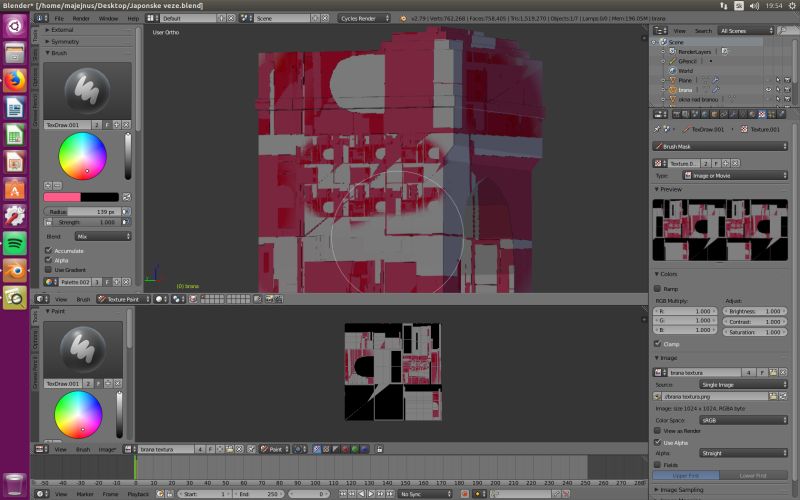This screenshot has width=800, height=500.
Task: Click the Blender launcher in the dock
Action: coord(15,270)
